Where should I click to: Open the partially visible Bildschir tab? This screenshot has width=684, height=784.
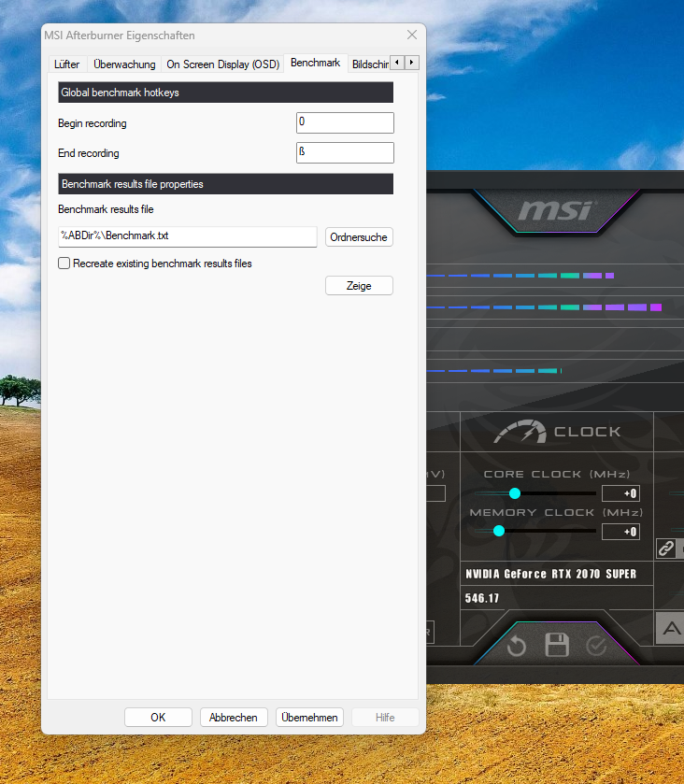[370, 64]
